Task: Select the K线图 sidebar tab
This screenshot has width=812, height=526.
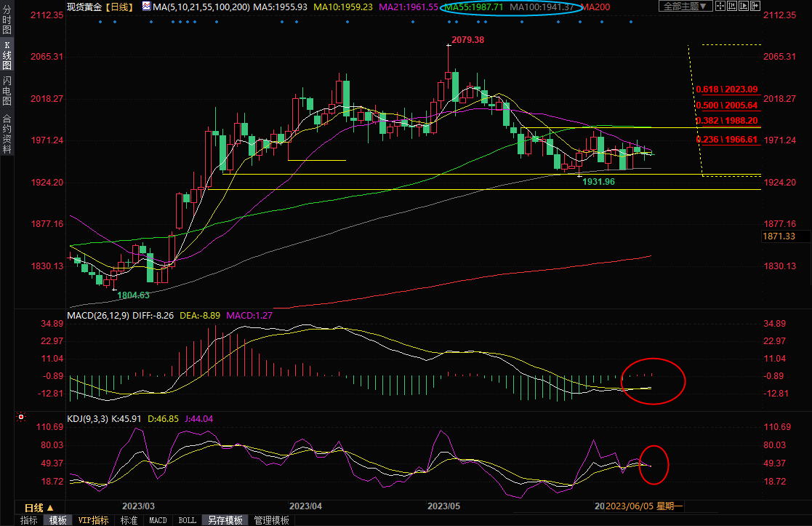Action: (x=7, y=55)
